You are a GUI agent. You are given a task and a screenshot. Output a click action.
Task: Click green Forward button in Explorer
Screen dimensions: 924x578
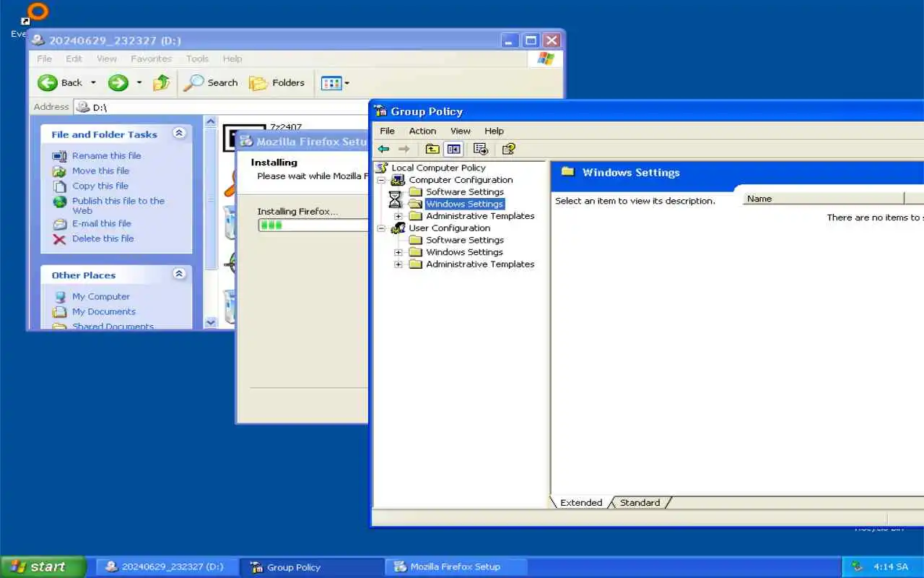[118, 83]
